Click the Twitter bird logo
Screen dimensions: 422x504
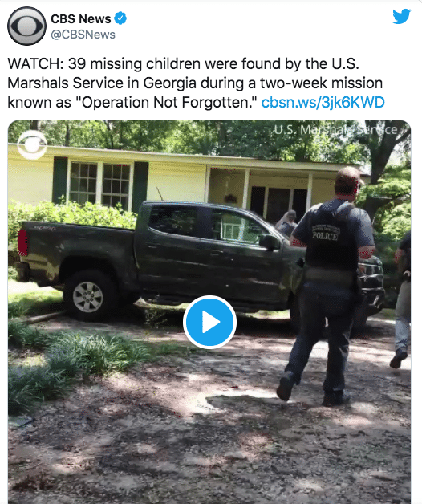pos(401,16)
